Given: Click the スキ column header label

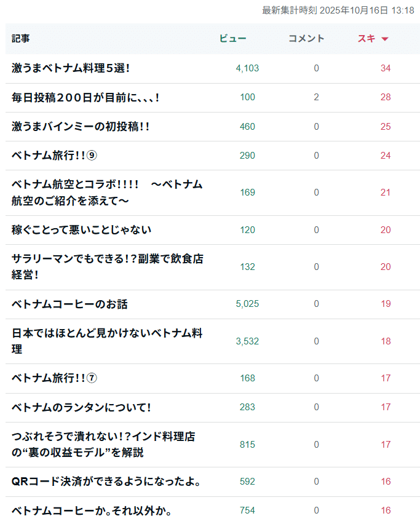Looking at the screenshot, I should [367, 39].
